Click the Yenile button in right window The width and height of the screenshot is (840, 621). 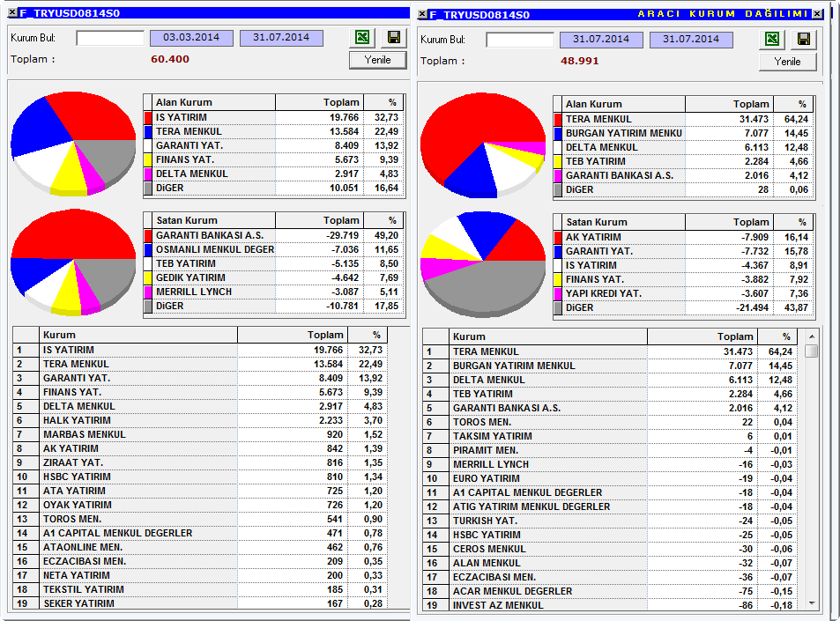pyautogui.click(x=787, y=62)
